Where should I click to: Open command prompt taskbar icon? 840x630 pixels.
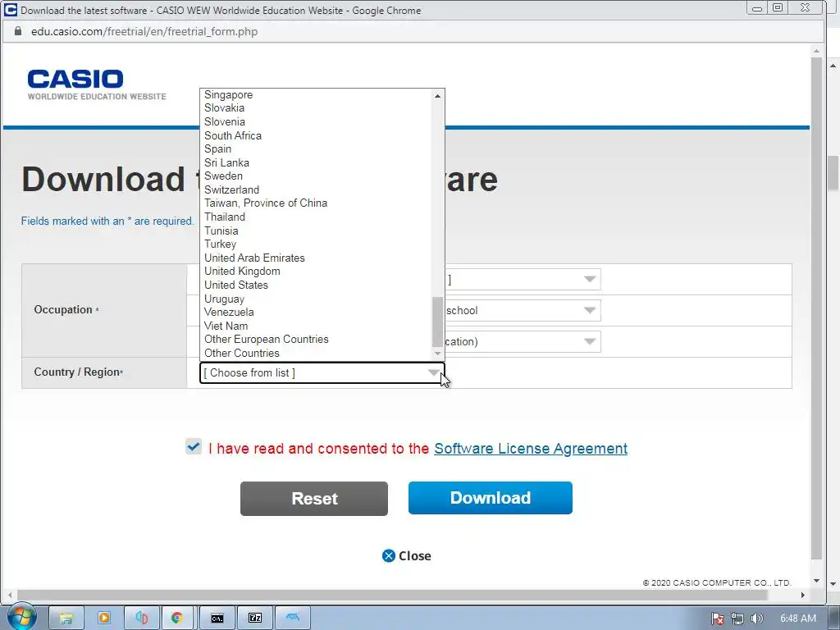217,619
